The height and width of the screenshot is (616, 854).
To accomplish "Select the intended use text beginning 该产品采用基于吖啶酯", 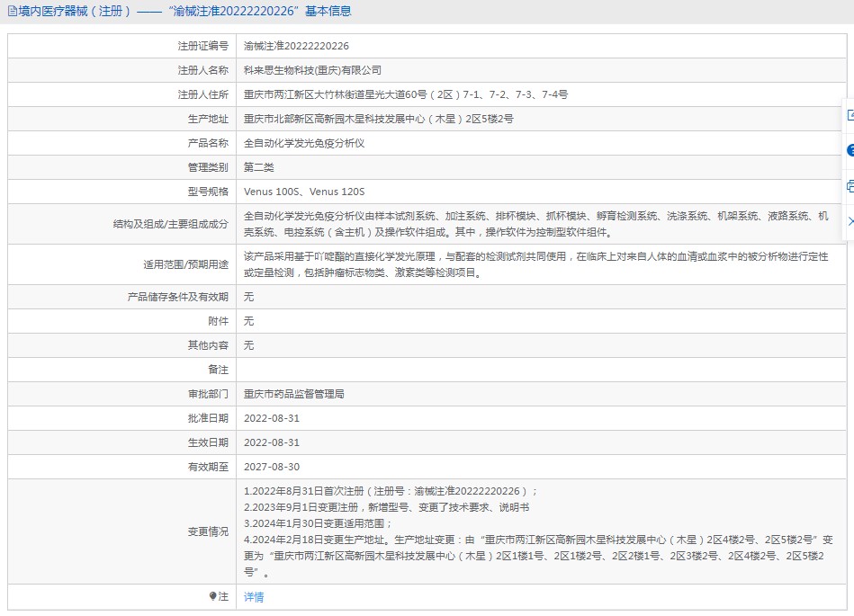I will (x=536, y=264).
